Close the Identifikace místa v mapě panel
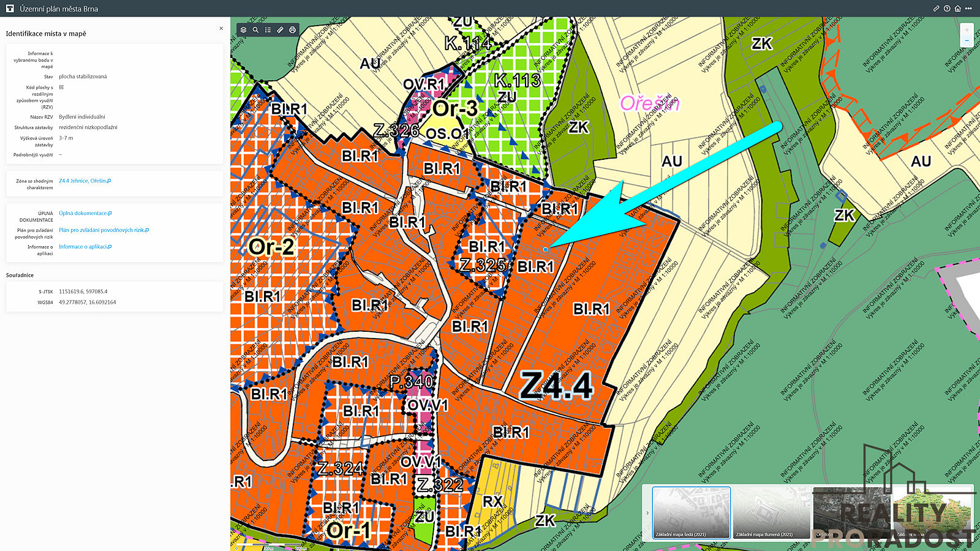This screenshot has width=980, height=551. click(221, 28)
